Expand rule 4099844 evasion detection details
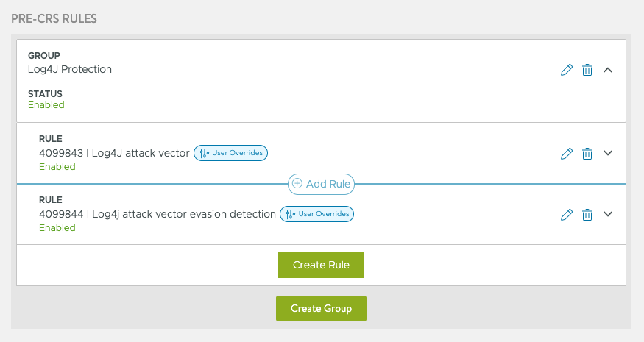644x342 pixels. pos(608,214)
